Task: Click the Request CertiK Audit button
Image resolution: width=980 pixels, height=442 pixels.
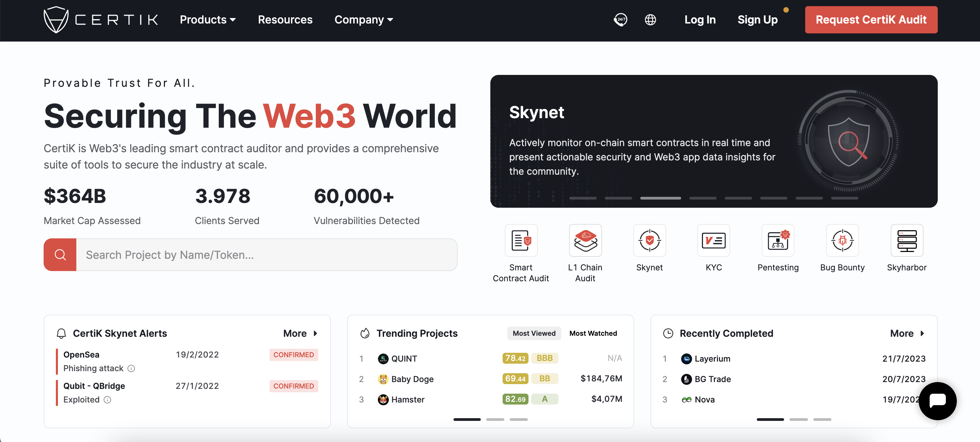Action: coord(871,20)
